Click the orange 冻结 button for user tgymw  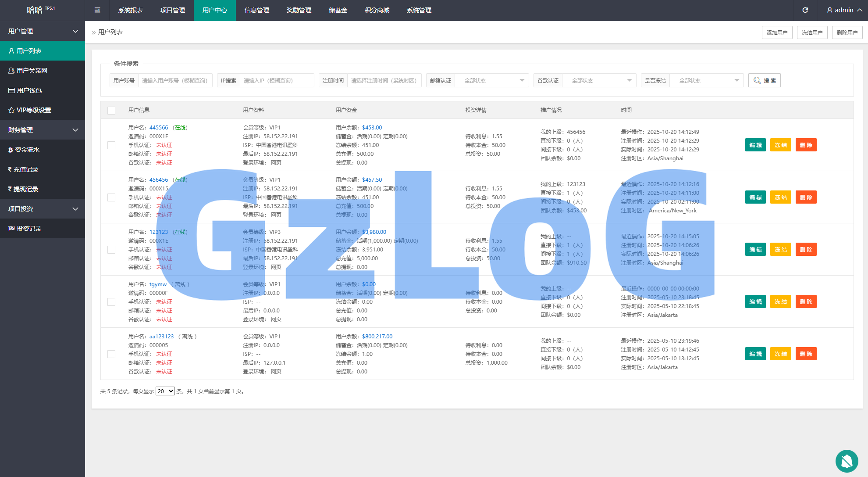coord(780,302)
